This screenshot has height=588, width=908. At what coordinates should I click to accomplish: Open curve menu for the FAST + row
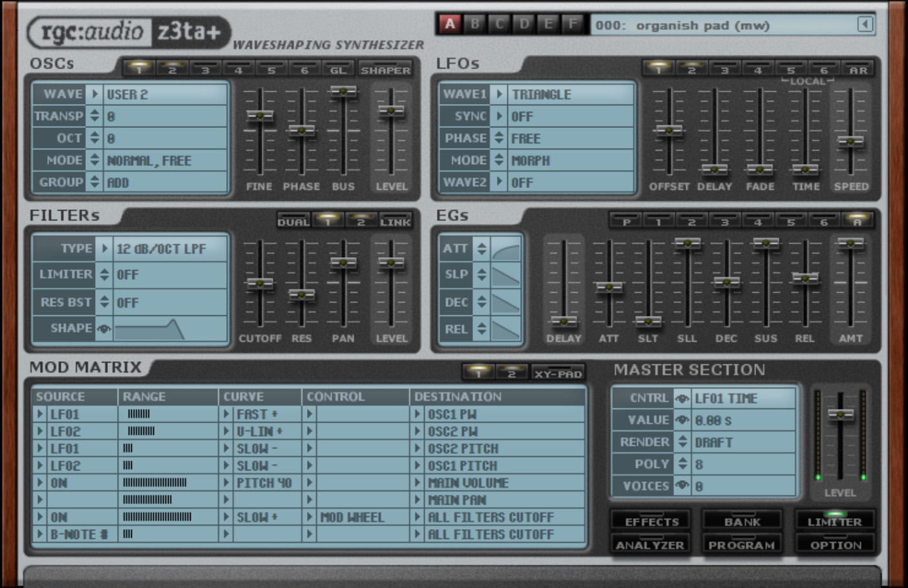click(226, 414)
